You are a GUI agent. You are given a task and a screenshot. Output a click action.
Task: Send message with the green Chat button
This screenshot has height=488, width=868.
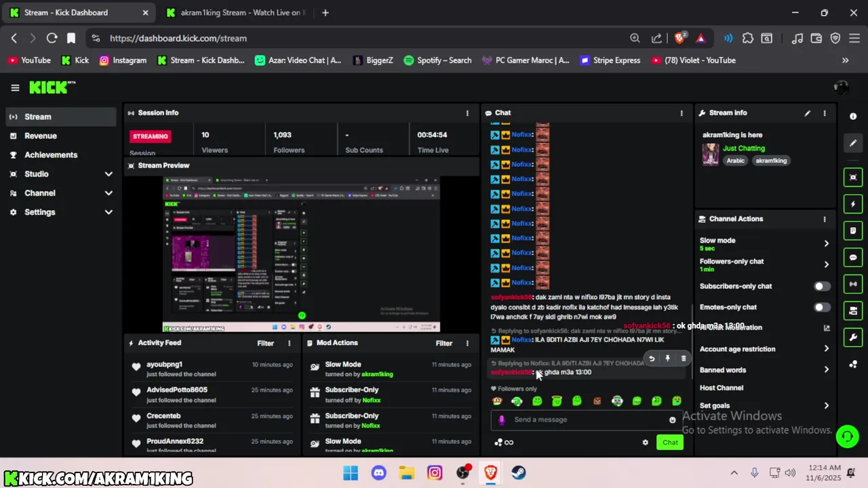[670, 443]
